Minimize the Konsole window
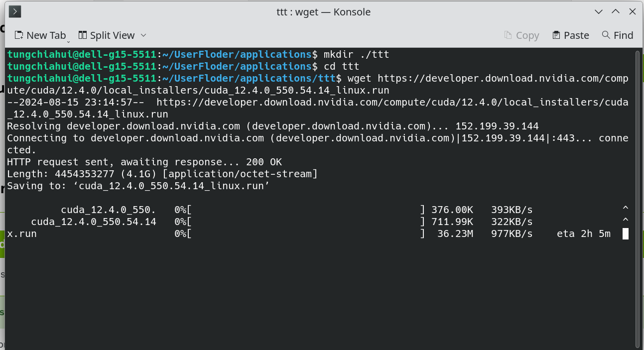 click(x=599, y=11)
